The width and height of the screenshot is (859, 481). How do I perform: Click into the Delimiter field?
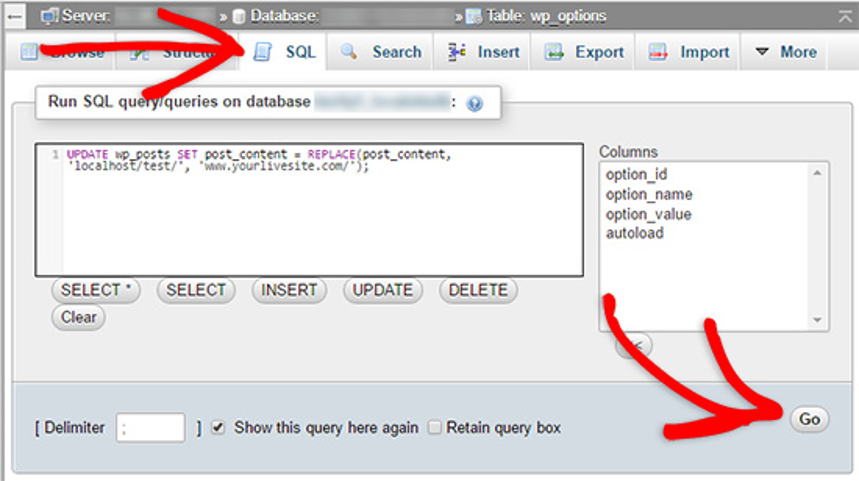151,427
